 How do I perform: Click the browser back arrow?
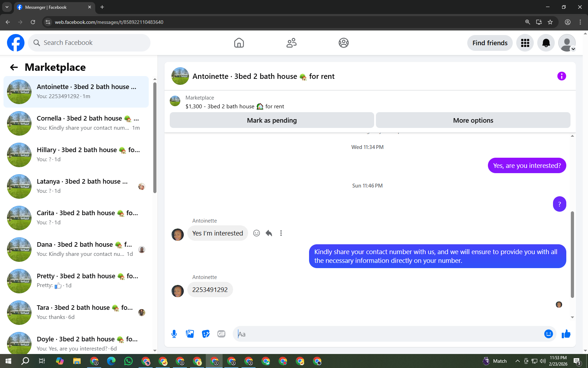point(8,22)
